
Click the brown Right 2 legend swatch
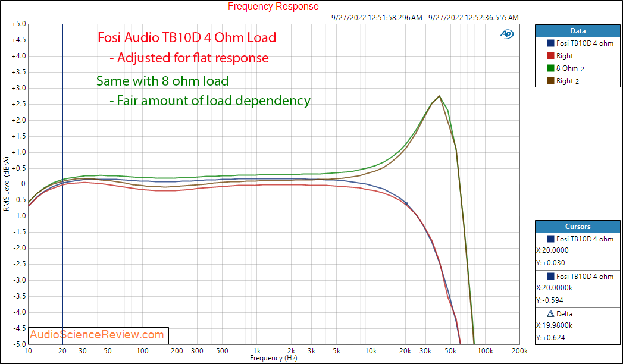coord(550,80)
